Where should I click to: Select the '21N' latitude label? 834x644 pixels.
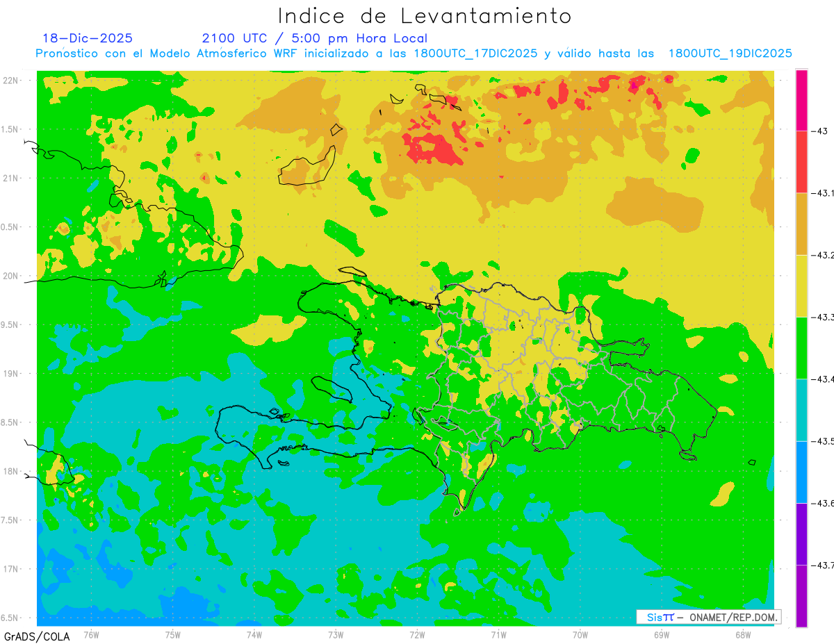(12, 178)
